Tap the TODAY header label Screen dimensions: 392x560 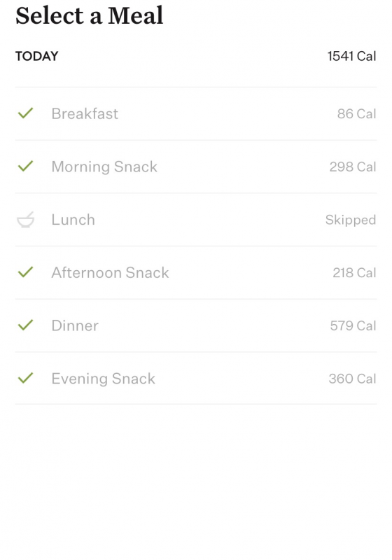(x=37, y=56)
